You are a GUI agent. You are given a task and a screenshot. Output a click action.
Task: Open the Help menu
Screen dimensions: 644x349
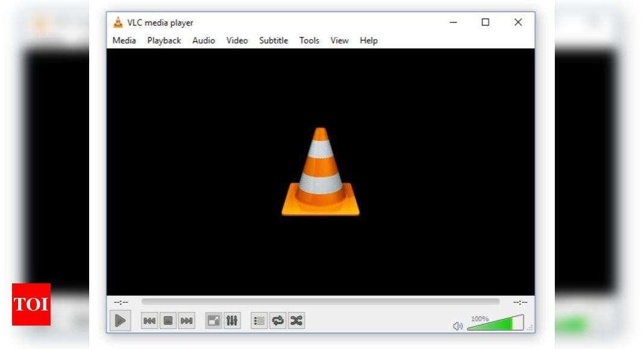pyautogui.click(x=369, y=40)
